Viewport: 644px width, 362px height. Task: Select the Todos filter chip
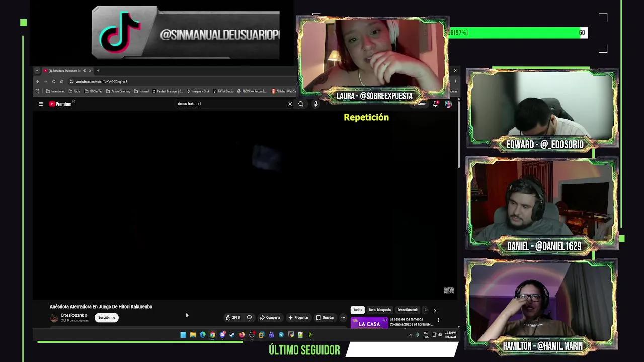tap(357, 310)
